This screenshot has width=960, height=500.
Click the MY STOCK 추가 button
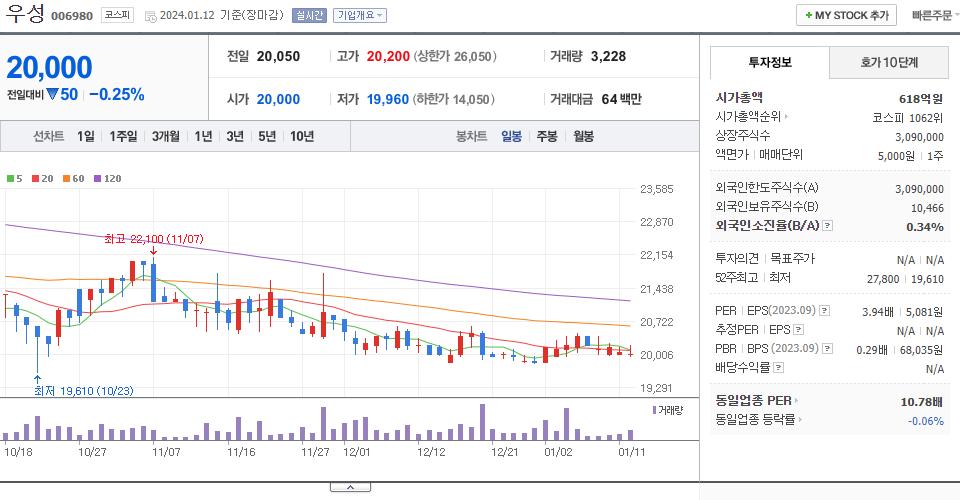846,15
